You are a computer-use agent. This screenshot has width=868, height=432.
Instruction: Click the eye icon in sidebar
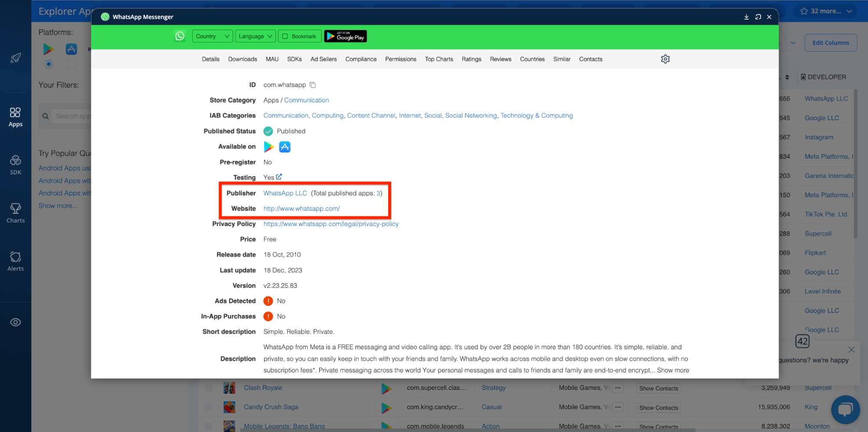(16, 322)
